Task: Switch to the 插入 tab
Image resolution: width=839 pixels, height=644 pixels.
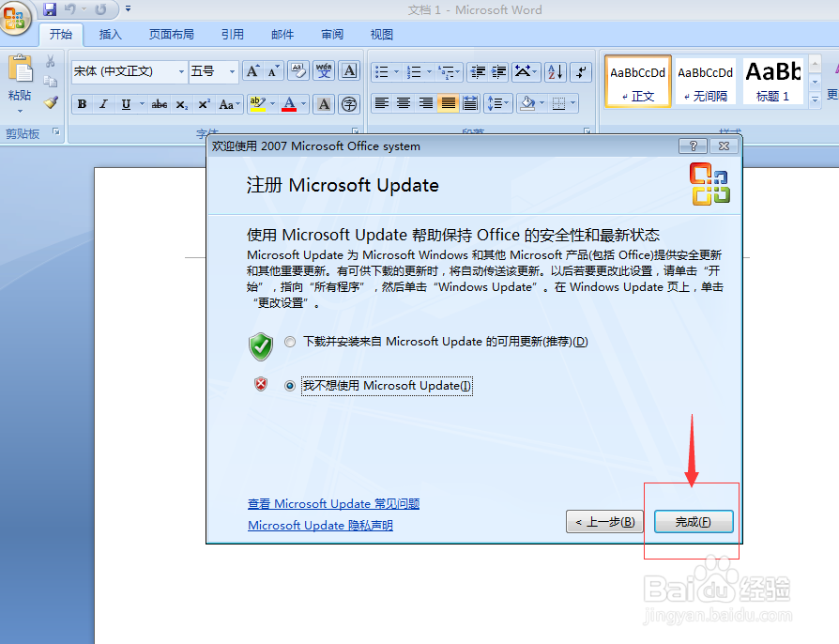Action: click(110, 34)
